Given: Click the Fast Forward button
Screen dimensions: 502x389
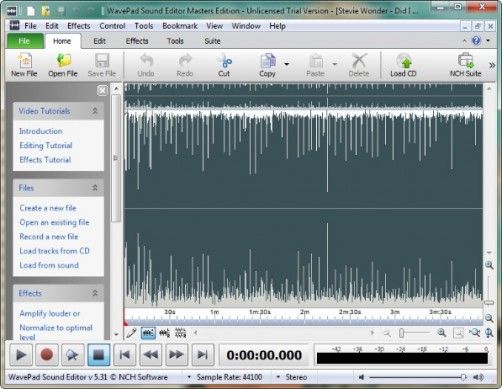Looking at the screenshot, I should tap(176, 355).
